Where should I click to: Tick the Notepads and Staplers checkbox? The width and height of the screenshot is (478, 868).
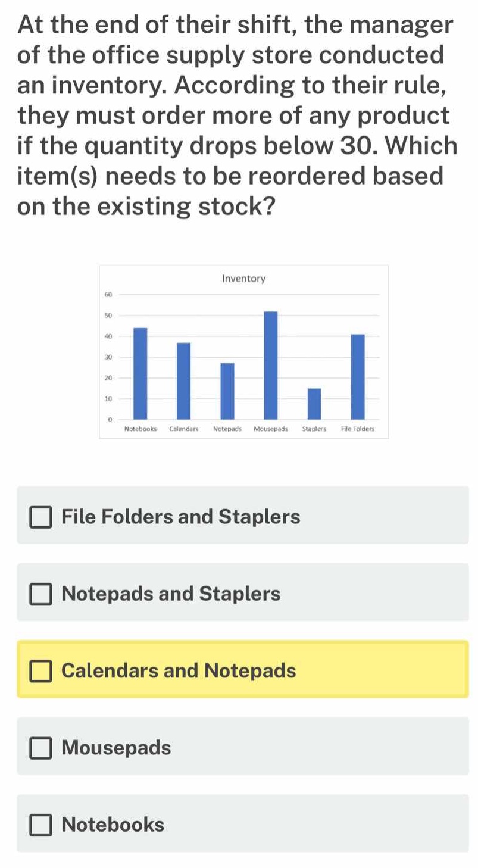pos(41,594)
